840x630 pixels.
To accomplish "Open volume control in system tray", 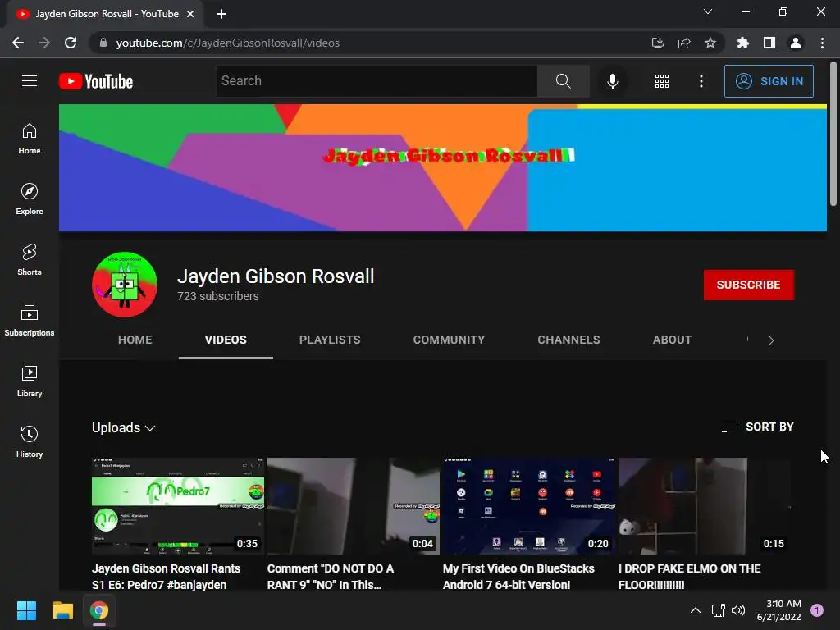I will pos(738,610).
